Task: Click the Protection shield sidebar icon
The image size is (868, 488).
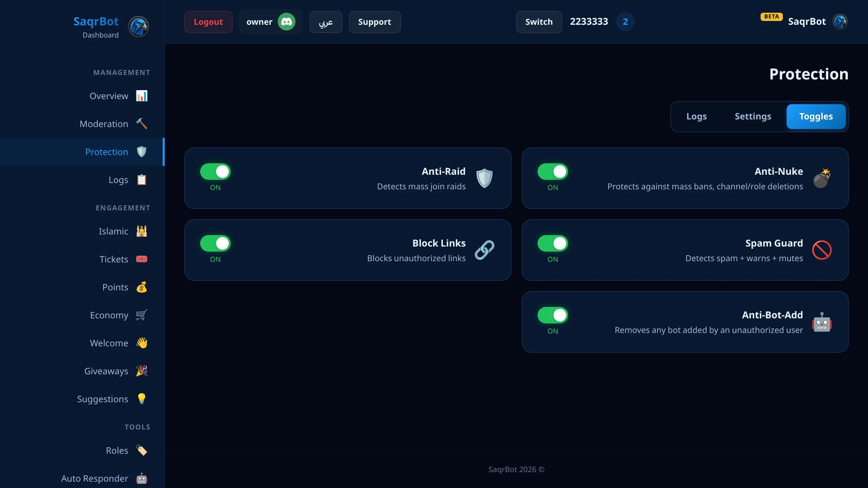Action: [141, 152]
